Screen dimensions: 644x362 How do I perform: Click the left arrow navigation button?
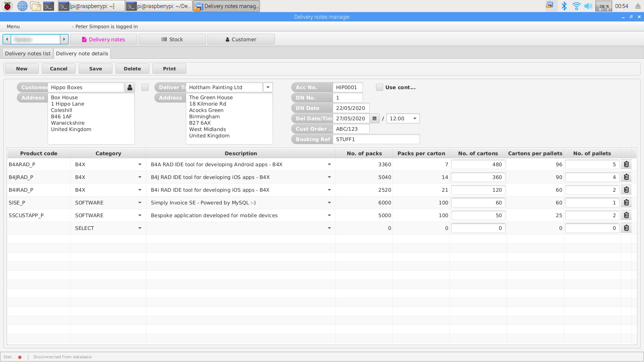pyautogui.click(x=7, y=39)
